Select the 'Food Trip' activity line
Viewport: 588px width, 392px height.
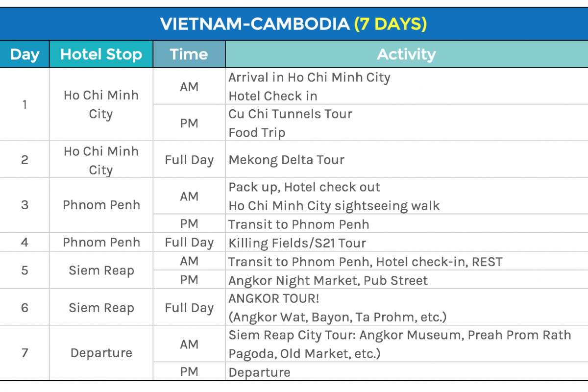coord(257,133)
